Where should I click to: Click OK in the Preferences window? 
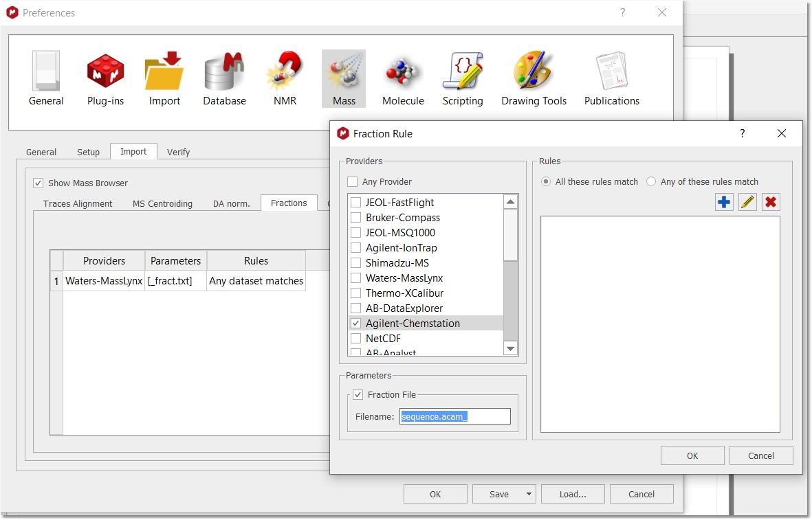(435, 494)
